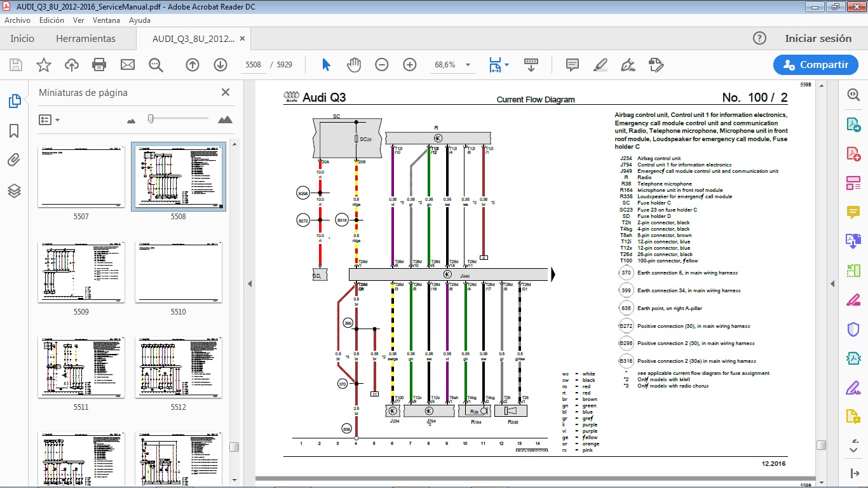Send file by email envelope icon
This screenshot has height=488, width=868.
pyautogui.click(x=128, y=65)
